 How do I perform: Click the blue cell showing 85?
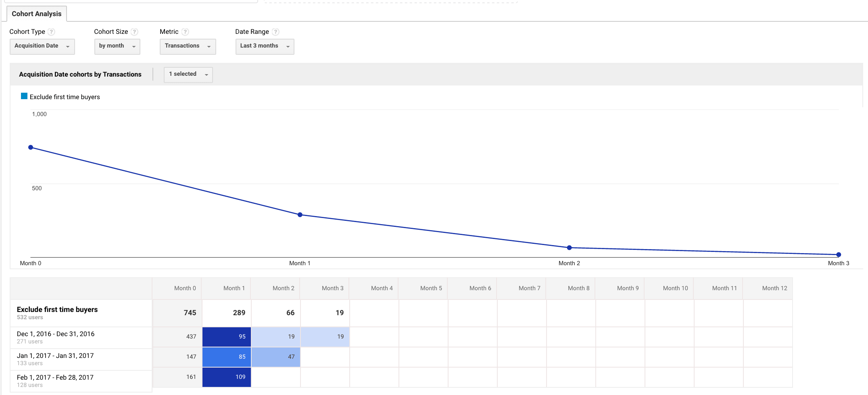[x=226, y=357]
